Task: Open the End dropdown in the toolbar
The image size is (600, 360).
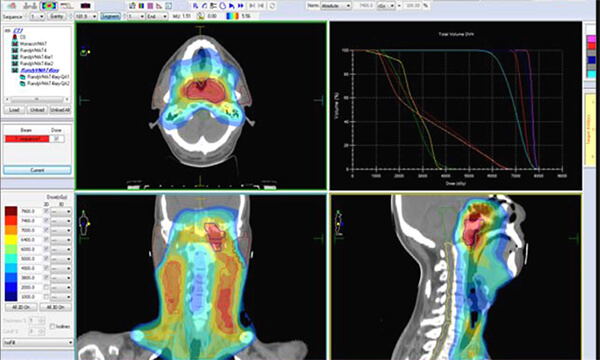Action: (157, 16)
